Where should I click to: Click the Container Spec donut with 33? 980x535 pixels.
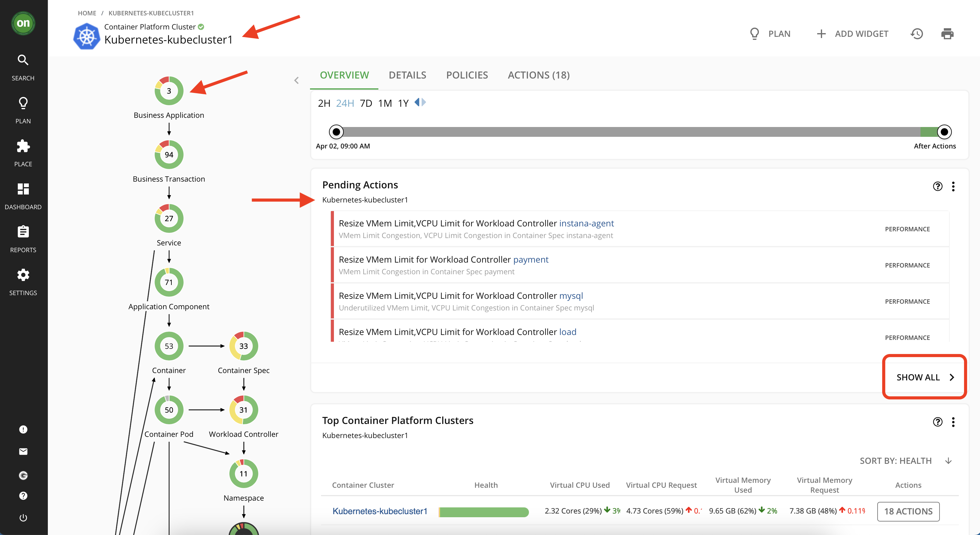(x=243, y=346)
